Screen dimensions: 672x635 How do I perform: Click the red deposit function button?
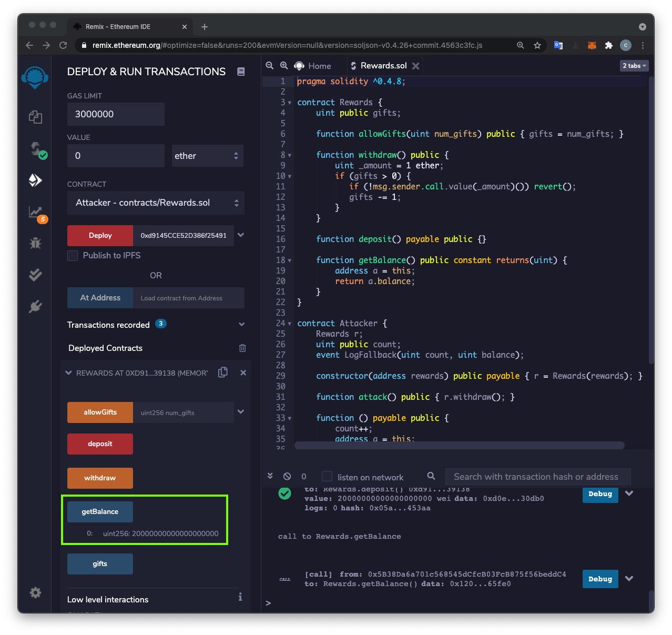pos(100,444)
